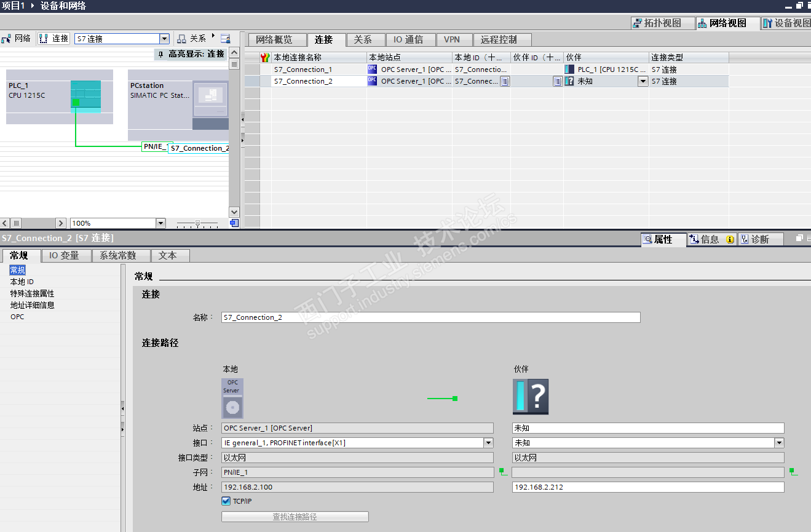Click the zoom slider below the network view

[197, 223]
